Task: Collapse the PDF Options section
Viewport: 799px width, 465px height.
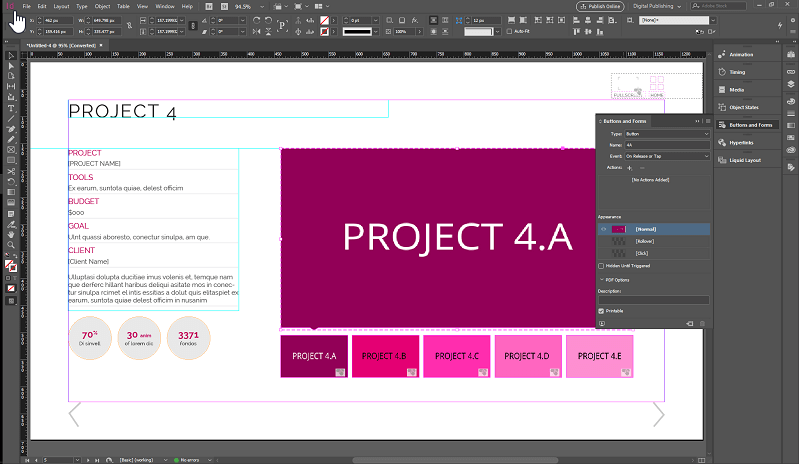Action: (x=601, y=280)
